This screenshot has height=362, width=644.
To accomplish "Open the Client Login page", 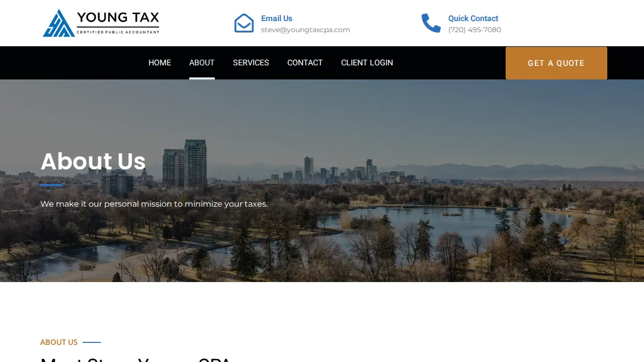I will pyautogui.click(x=367, y=63).
